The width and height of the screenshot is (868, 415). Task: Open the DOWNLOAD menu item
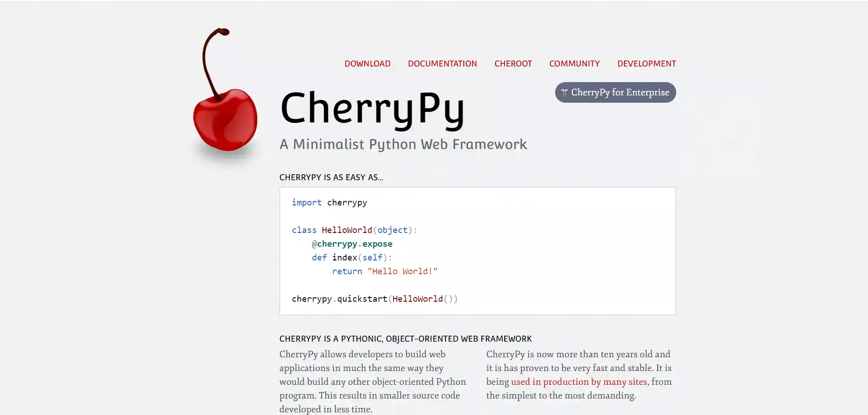[x=367, y=64]
